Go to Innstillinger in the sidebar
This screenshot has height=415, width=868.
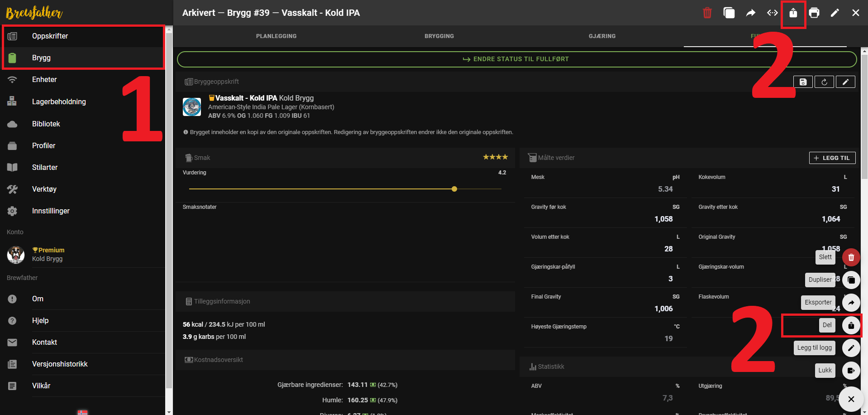[x=51, y=211]
